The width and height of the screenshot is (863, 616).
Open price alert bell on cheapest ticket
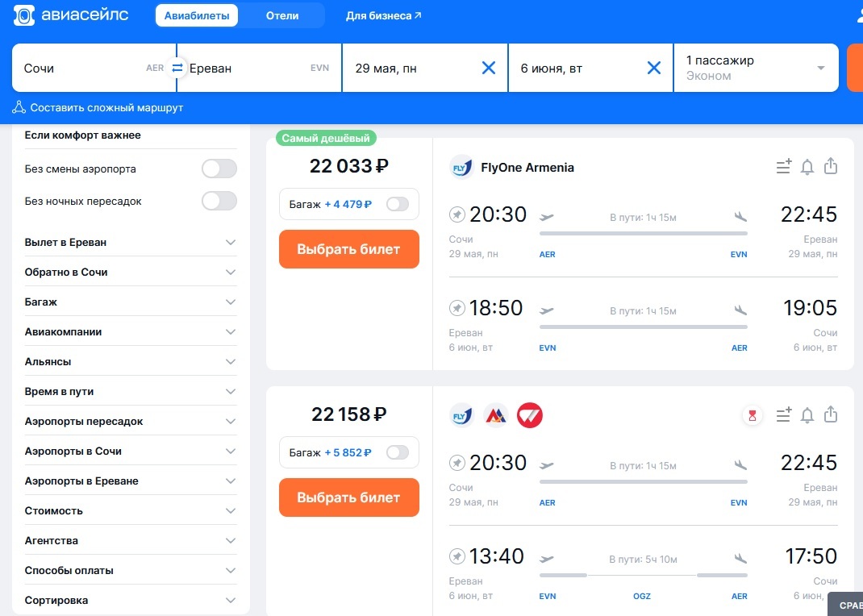click(x=807, y=166)
